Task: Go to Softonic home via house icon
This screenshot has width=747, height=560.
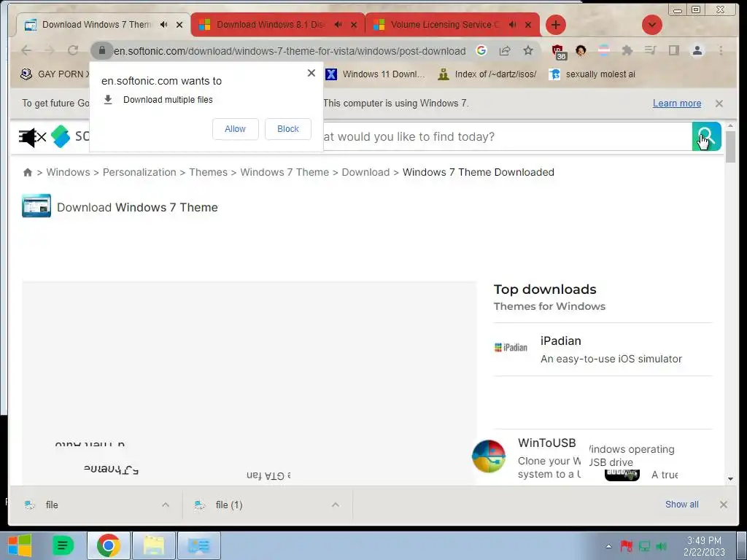Action: pyautogui.click(x=28, y=172)
